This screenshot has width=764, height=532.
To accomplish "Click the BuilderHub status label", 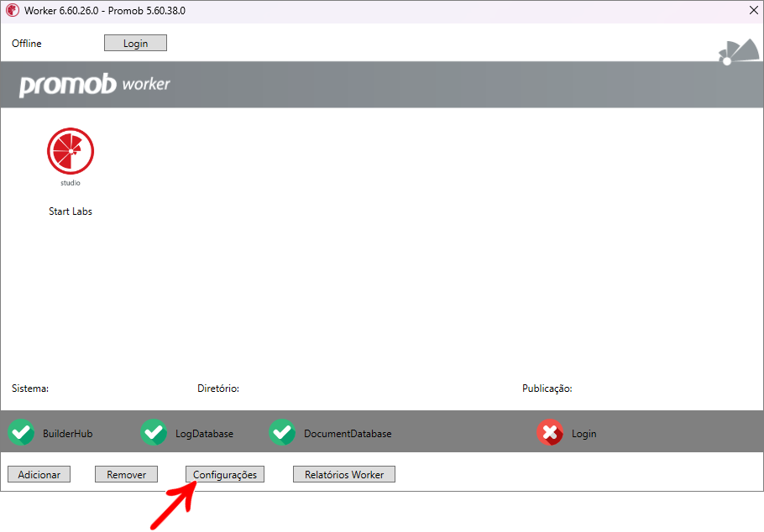I will click(x=68, y=434).
